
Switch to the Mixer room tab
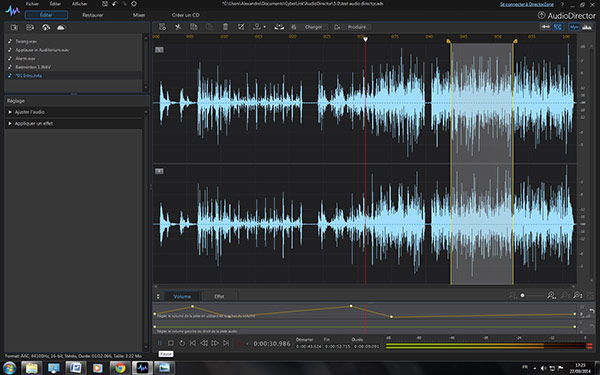[x=139, y=15]
